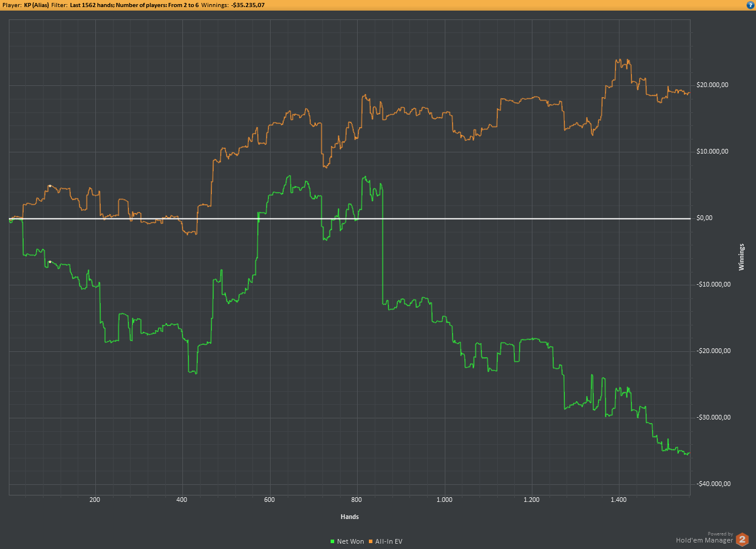Click the vertical Winnings axis title

741,257
